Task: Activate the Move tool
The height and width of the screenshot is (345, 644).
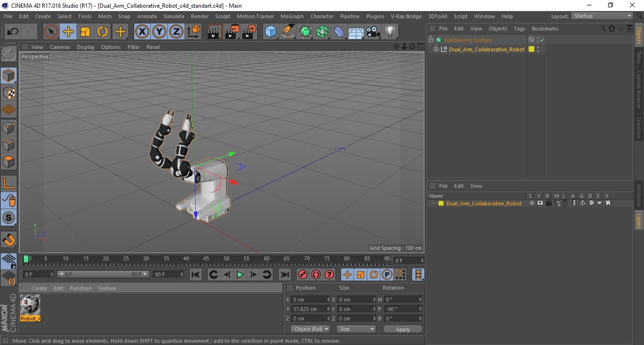Action: pyautogui.click(x=68, y=32)
